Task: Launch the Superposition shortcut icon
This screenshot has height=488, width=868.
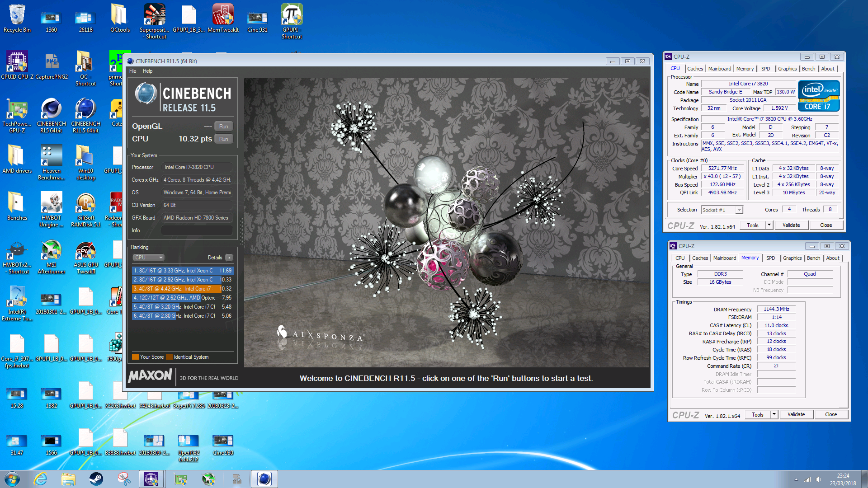Action: pos(154,21)
